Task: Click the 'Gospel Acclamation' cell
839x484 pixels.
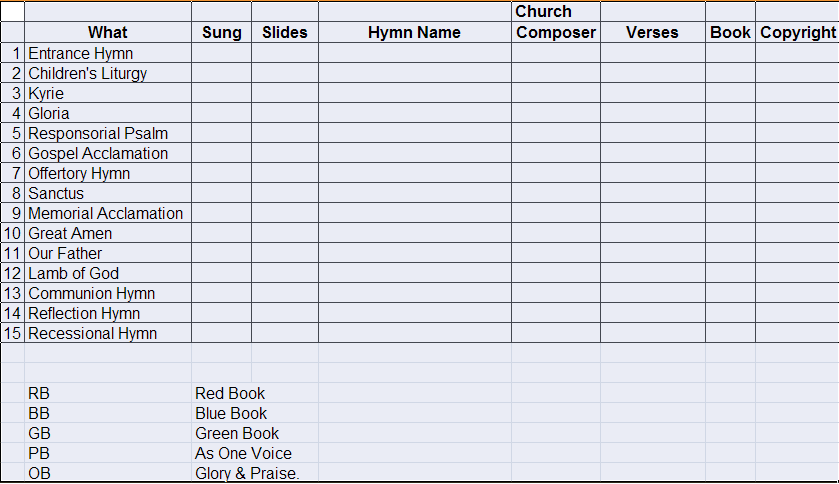Action: (x=108, y=153)
